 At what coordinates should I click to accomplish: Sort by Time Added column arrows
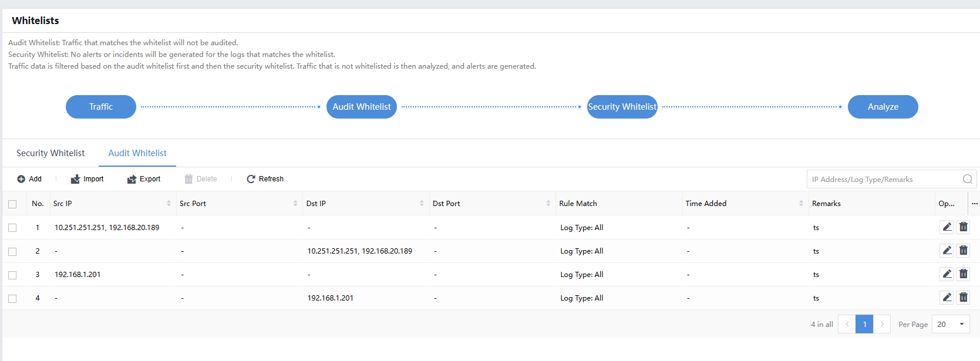click(x=801, y=204)
